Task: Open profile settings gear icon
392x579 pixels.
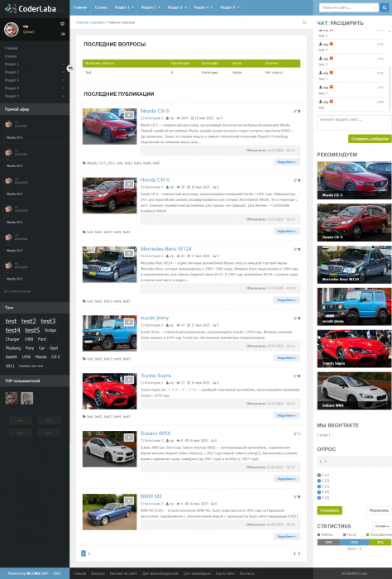Action: [62, 24]
